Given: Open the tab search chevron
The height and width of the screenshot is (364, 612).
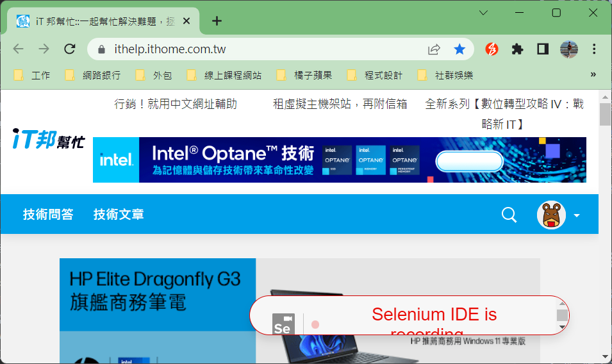Looking at the screenshot, I should point(483,13).
